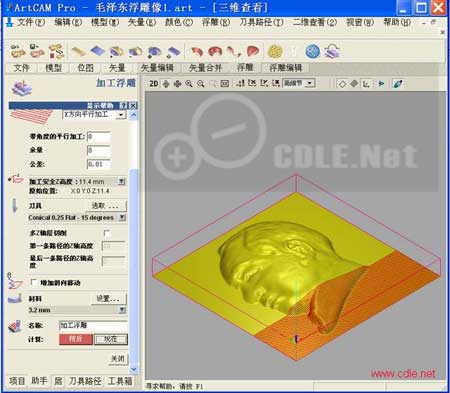Viewport: 450px width, 393px height.
Task: Switch to the 浮雕编辑 tab
Action: 285,68
